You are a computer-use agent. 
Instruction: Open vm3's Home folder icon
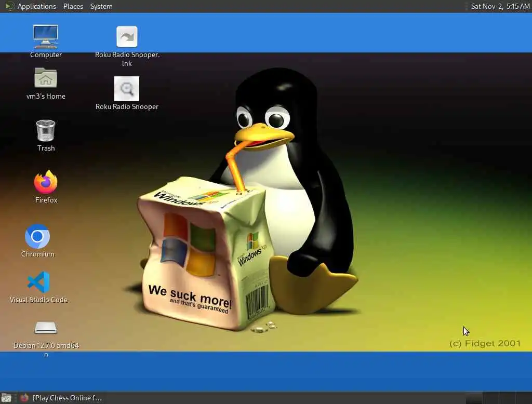[x=46, y=78]
